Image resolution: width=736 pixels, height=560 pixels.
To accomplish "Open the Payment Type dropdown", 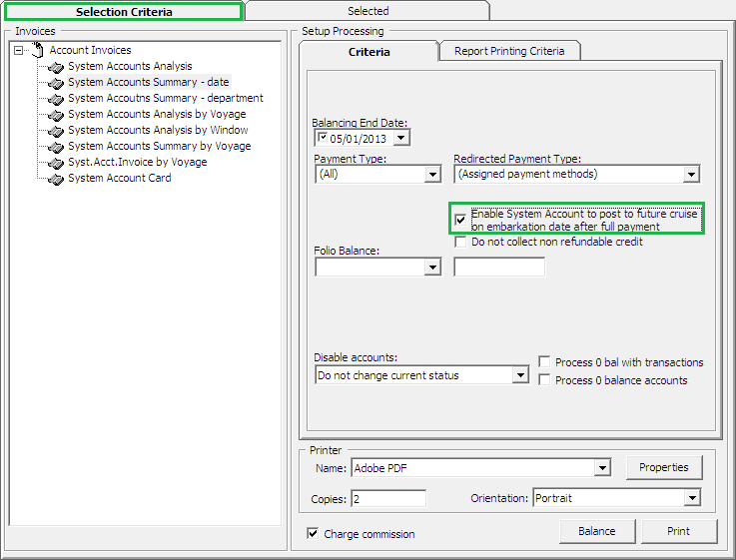I will (432, 175).
